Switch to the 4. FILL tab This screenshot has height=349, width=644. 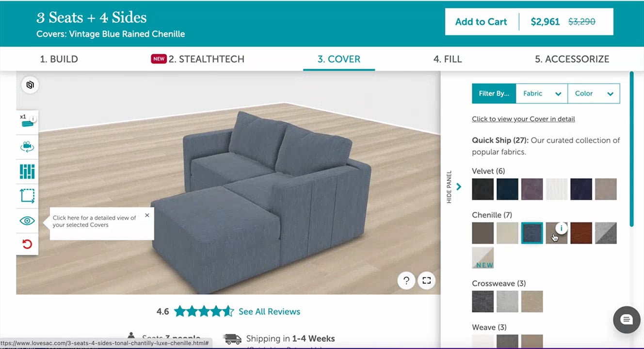448,59
